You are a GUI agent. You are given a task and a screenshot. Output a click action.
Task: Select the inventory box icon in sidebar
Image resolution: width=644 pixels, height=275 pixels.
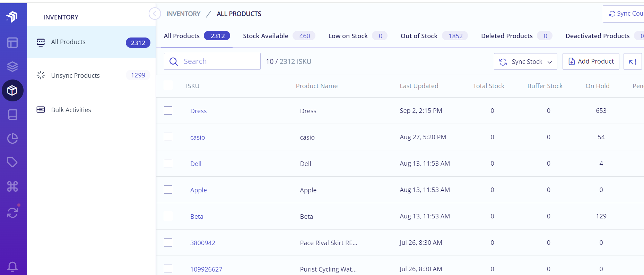(x=12, y=91)
